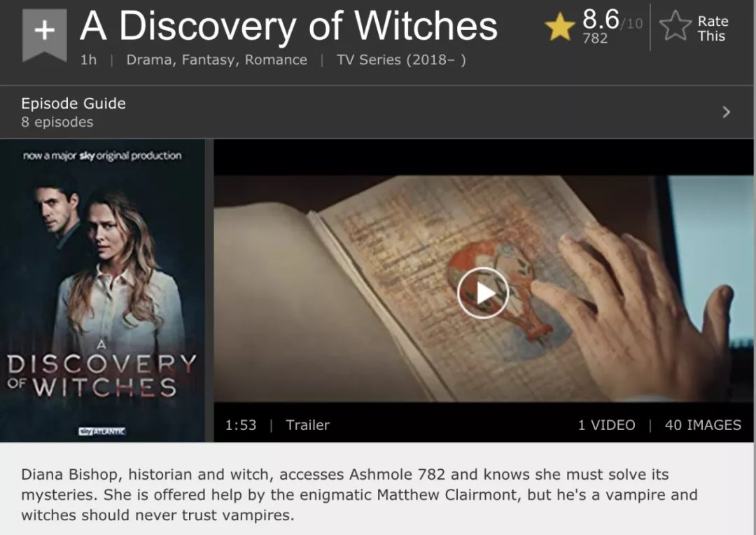Image resolution: width=756 pixels, height=535 pixels.
Task: Click the Trailer label under video
Action: 307,425
